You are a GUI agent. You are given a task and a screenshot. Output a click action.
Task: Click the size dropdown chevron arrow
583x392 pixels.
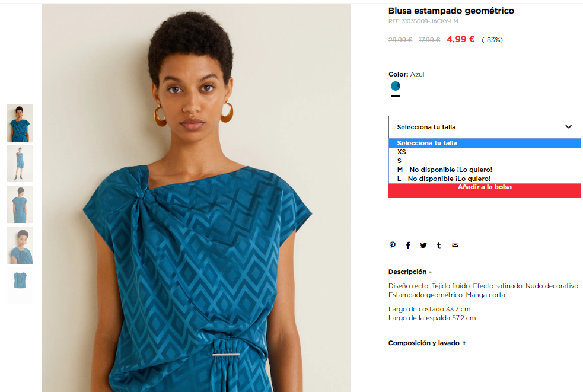(x=569, y=127)
